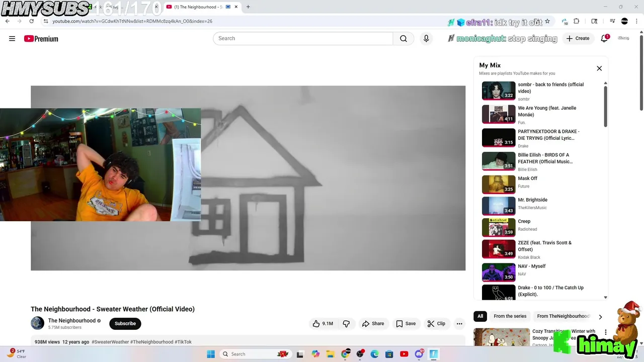644x362 pixels.
Task: Open the YouTube guide hamburger menu
Action: [12, 39]
